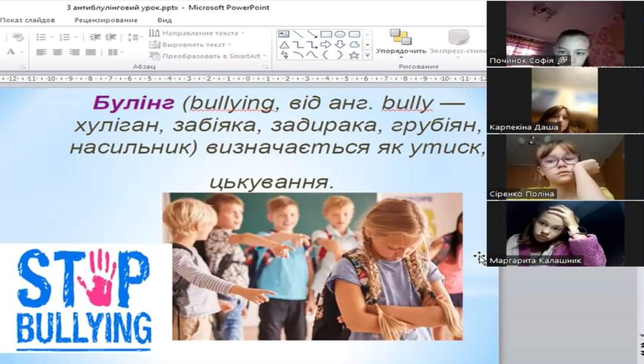Open the Рецензирование ribbon tab
Viewport: 644px width, 364px height.
click(106, 20)
